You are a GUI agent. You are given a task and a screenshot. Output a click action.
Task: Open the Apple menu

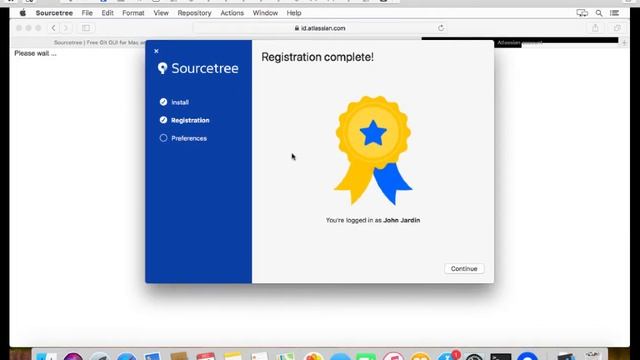(23, 13)
